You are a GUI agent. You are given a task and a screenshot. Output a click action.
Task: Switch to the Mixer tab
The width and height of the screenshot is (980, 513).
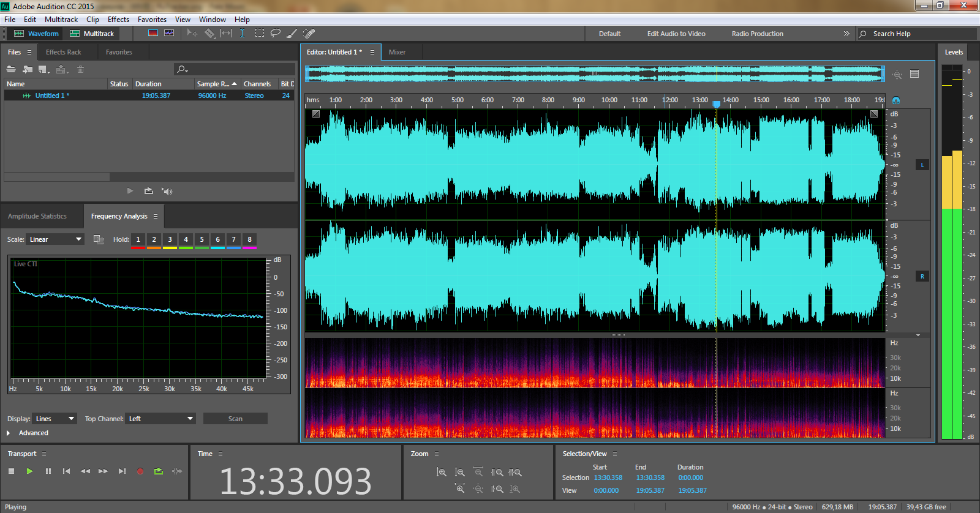pyautogui.click(x=397, y=52)
